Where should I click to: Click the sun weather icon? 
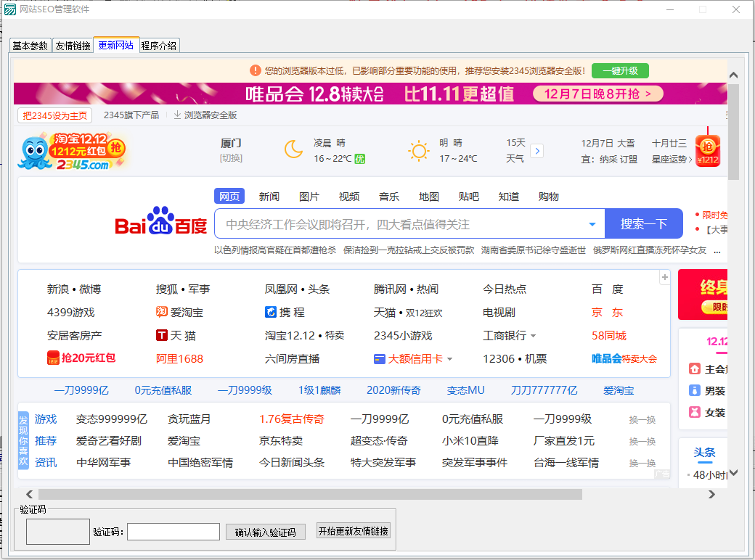(x=419, y=151)
